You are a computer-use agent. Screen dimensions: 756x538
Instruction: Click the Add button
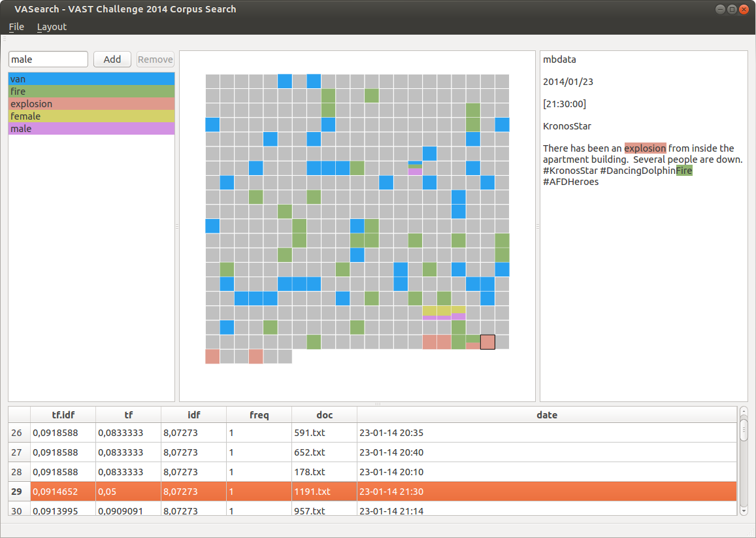112,59
